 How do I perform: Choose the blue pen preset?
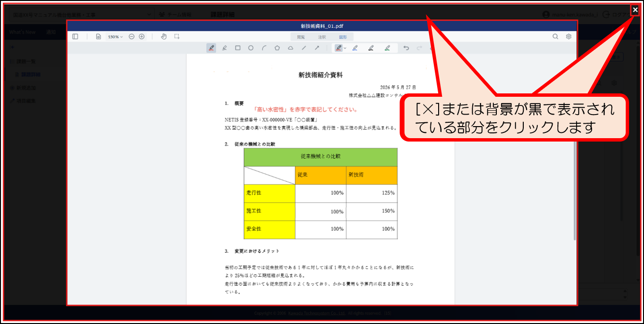click(x=355, y=48)
